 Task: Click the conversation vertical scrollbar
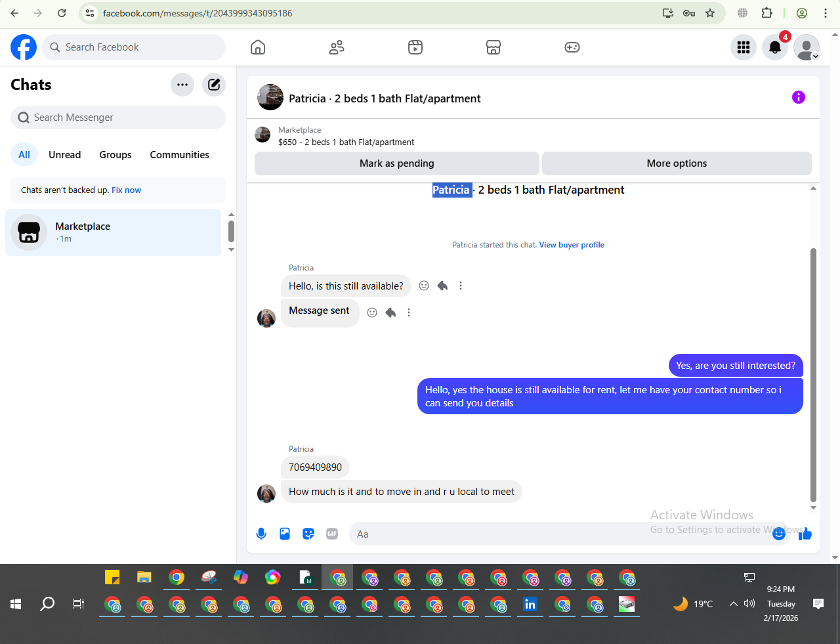coord(813,374)
